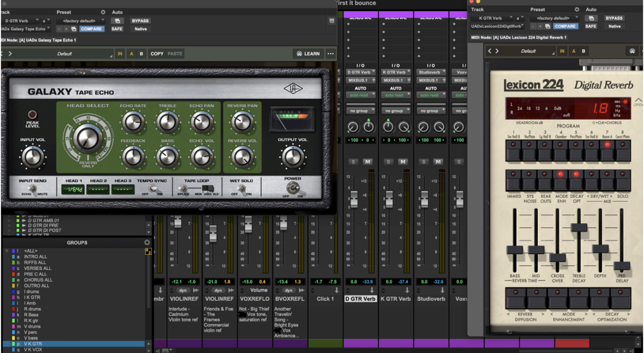Click the Galaxy Reverb Pan knob
The height and width of the screenshot is (353, 644).
point(242,123)
